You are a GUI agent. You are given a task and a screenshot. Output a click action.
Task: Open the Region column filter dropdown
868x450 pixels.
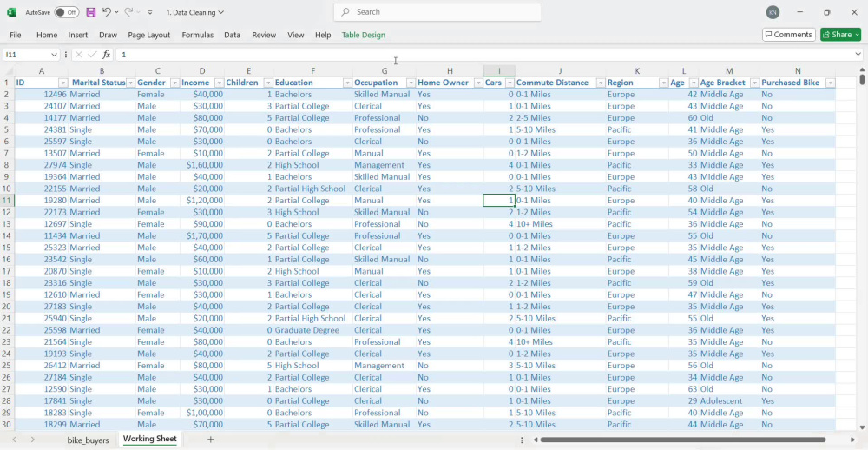coord(663,83)
